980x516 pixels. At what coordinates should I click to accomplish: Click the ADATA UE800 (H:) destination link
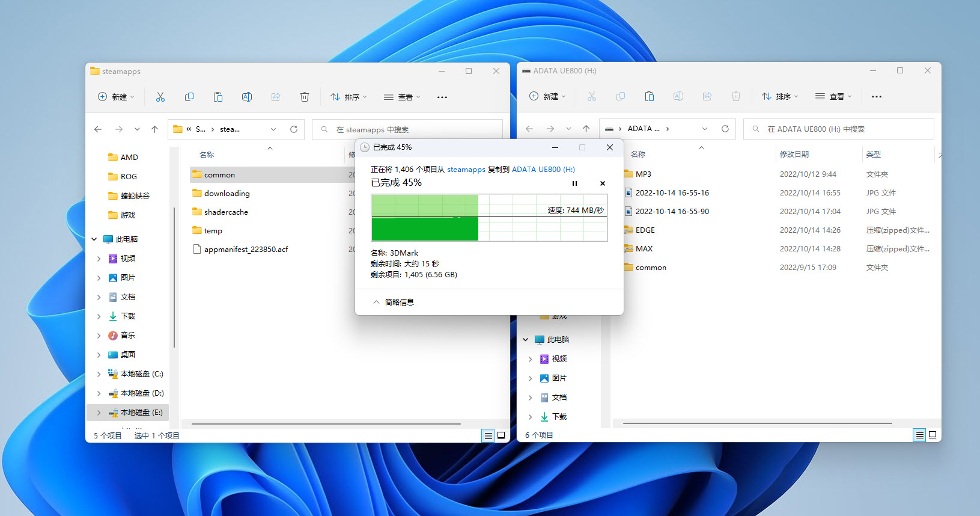pyautogui.click(x=543, y=170)
